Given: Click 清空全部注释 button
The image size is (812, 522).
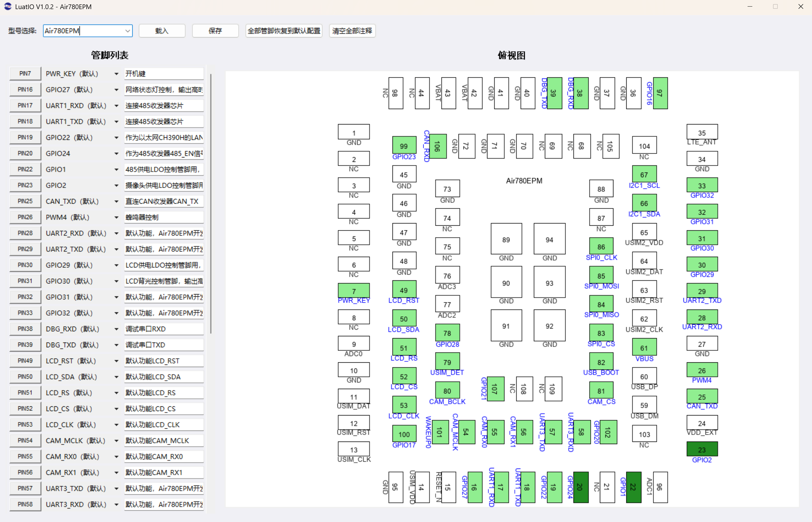Looking at the screenshot, I should click(x=352, y=31).
